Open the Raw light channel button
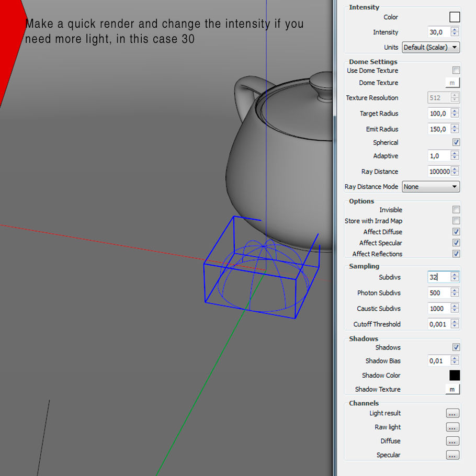The image size is (476, 476). 452,427
